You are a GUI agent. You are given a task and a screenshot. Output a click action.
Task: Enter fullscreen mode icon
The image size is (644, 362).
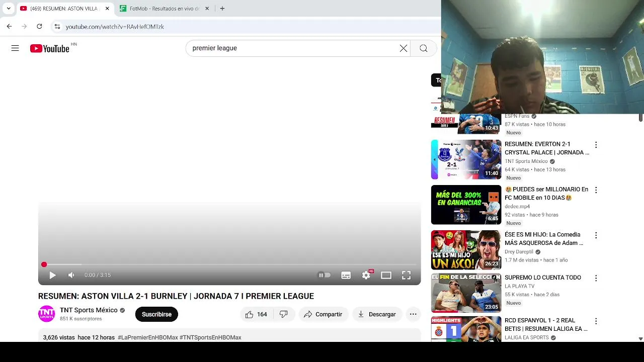tap(406, 275)
